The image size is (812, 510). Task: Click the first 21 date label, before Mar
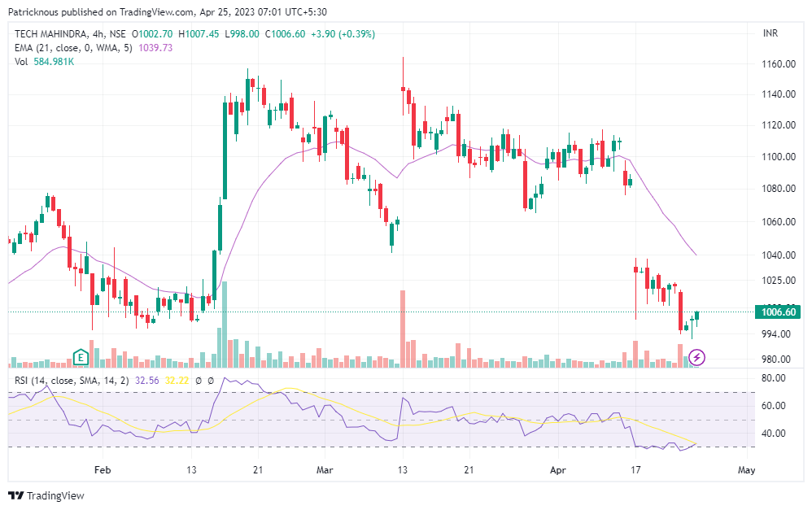pos(258,470)
